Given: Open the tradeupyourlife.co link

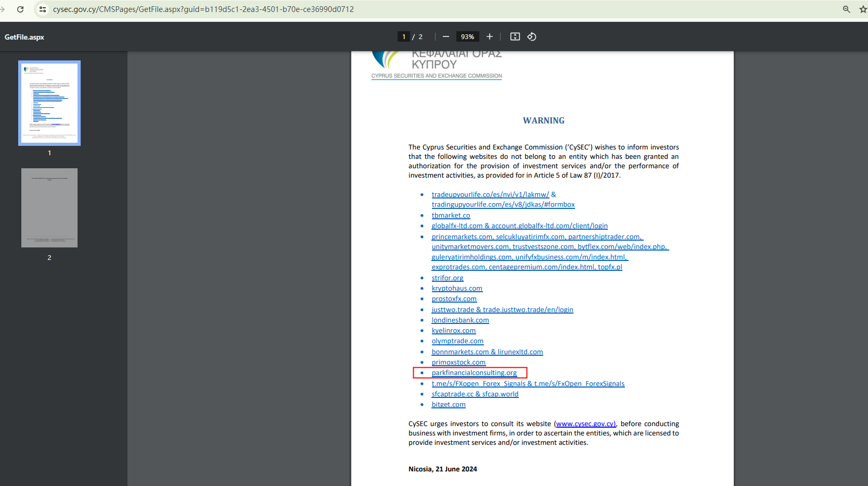Looking at the screenshot, I should pos(490,194).
